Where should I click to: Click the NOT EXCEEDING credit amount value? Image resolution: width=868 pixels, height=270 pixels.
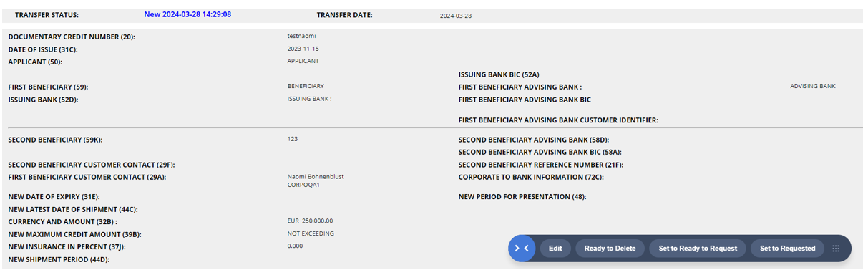pos(311,233)
